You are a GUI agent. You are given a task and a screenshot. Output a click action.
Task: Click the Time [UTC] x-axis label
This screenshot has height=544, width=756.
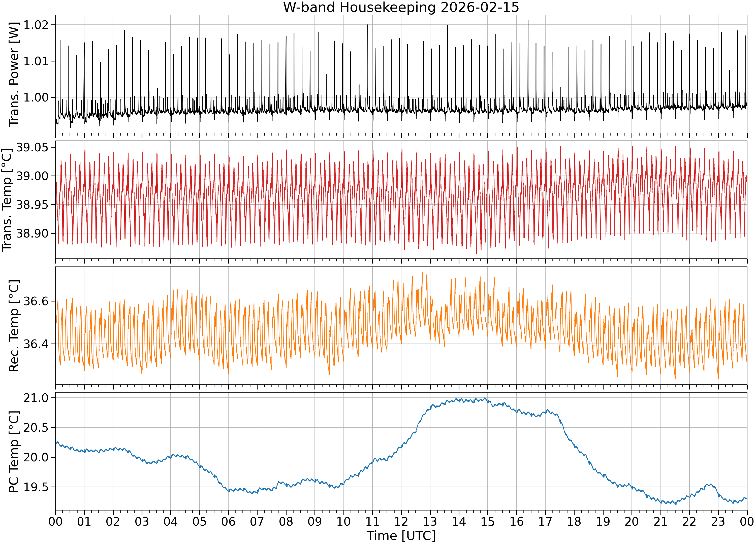click(401, 536)
